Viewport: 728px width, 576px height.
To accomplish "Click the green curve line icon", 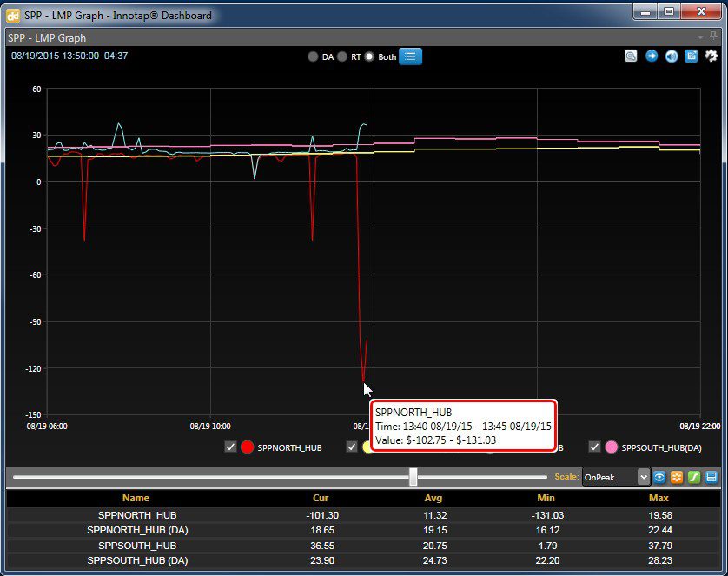I will [x=693, y=477].
